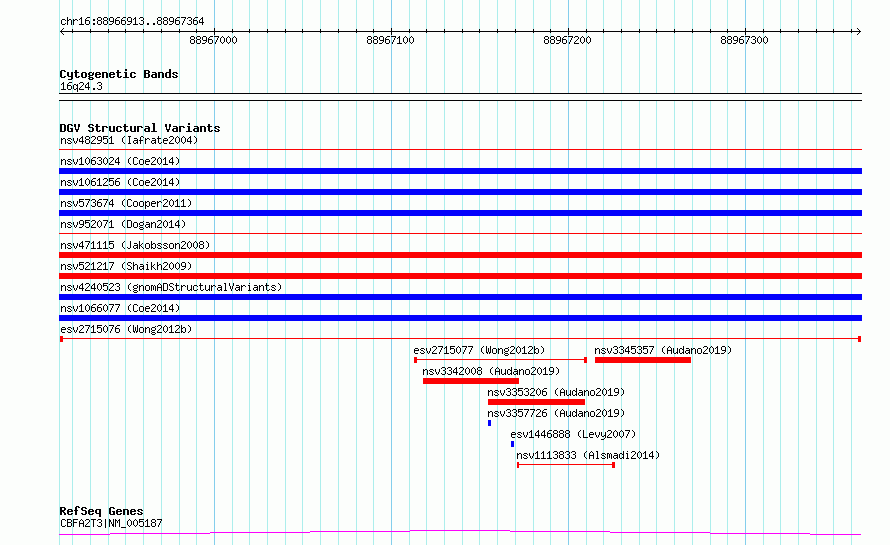Click the blue bar under nsv1063024
The width and height of the screenshot is (890, 545).
pyautogui.click(x=460, y=171)
